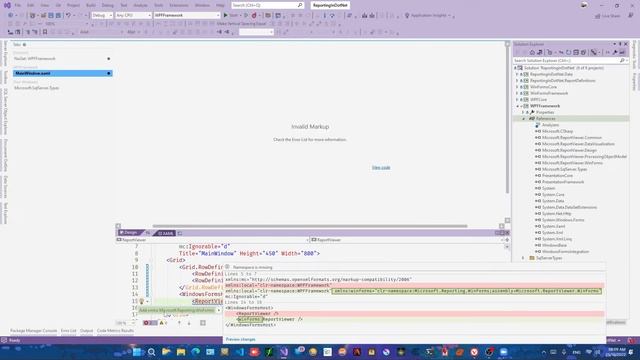
Task: Collapse the References node
Action: point(524,119)
